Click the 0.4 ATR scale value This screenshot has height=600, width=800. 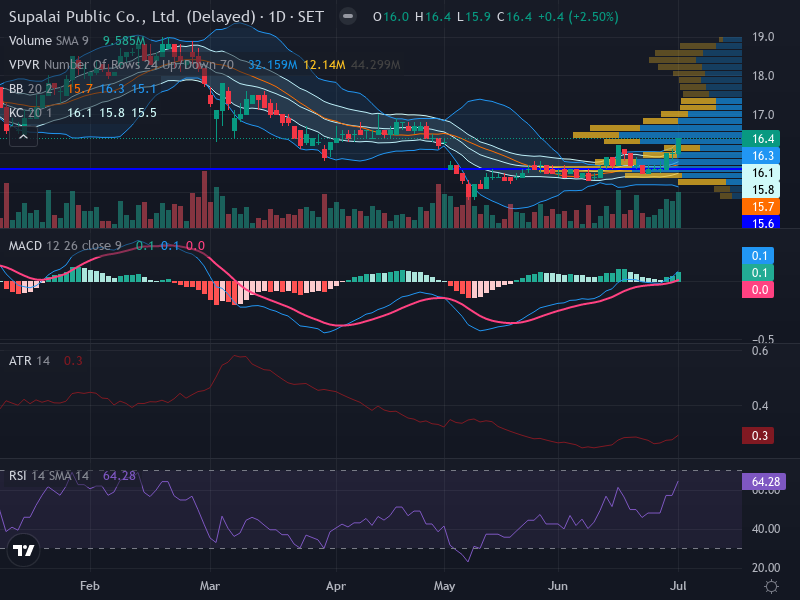tap(760, 406)
